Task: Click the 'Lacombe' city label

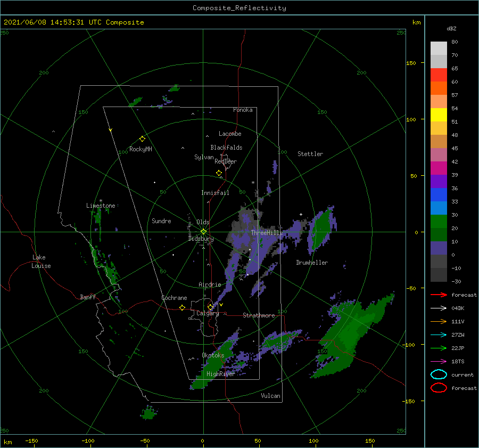Action: (230, 134)
